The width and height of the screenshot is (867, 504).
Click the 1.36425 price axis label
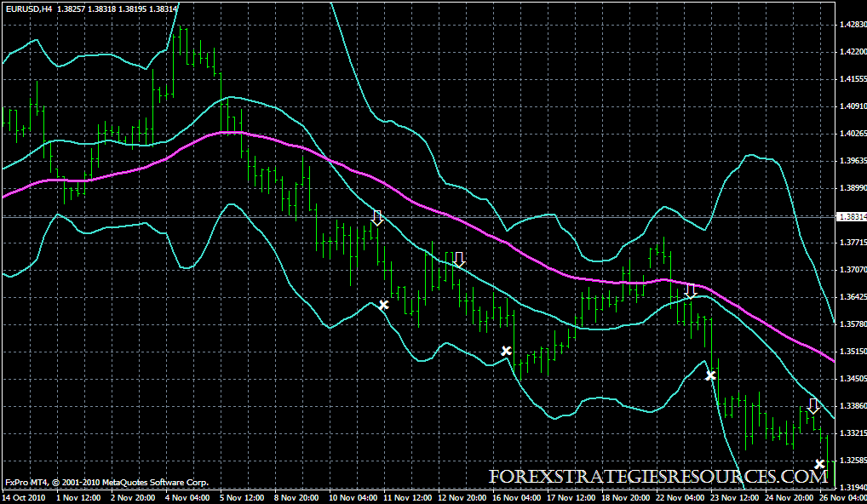tap(853, 297)
